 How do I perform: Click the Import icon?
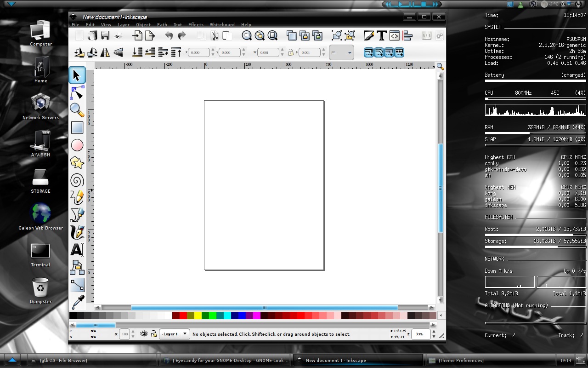tap(137, 35)
